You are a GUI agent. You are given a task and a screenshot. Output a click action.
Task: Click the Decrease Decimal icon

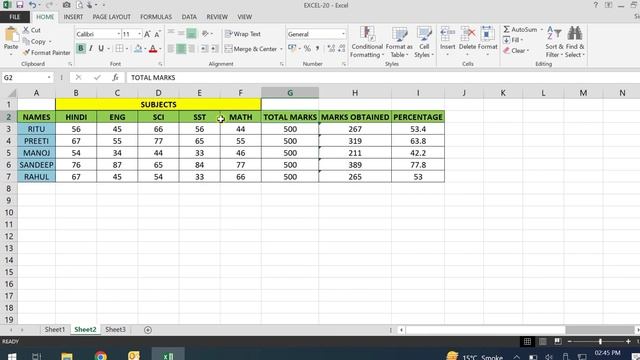342,49
